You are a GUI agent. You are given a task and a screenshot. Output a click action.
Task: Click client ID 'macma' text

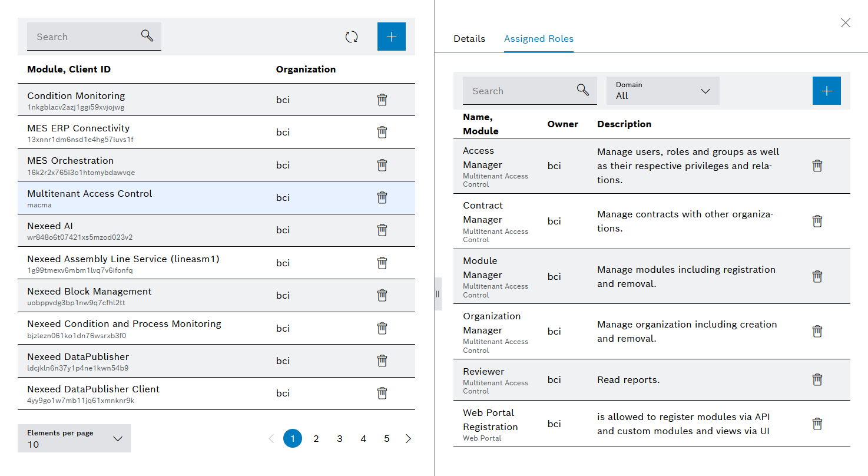coord(39,205)
